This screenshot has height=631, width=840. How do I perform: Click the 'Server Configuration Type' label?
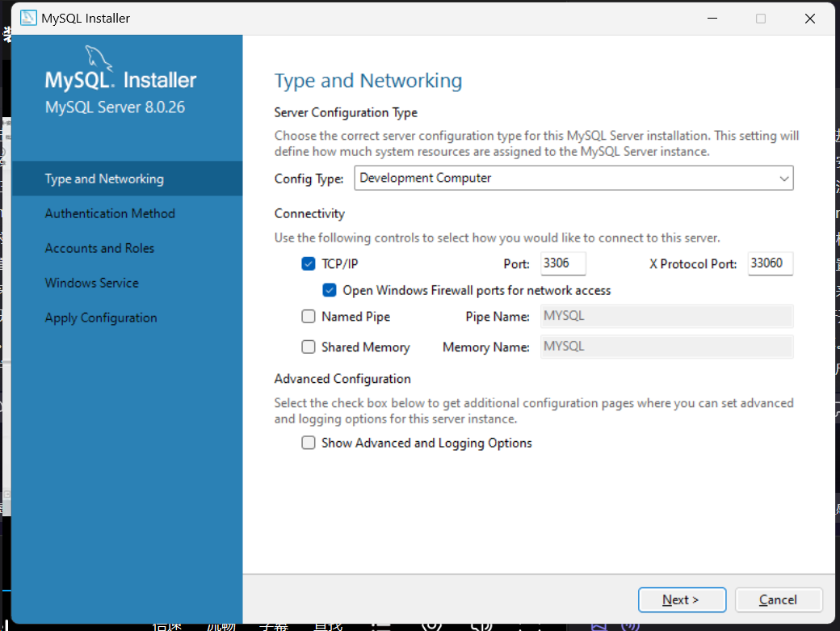(x=346, y=112)
